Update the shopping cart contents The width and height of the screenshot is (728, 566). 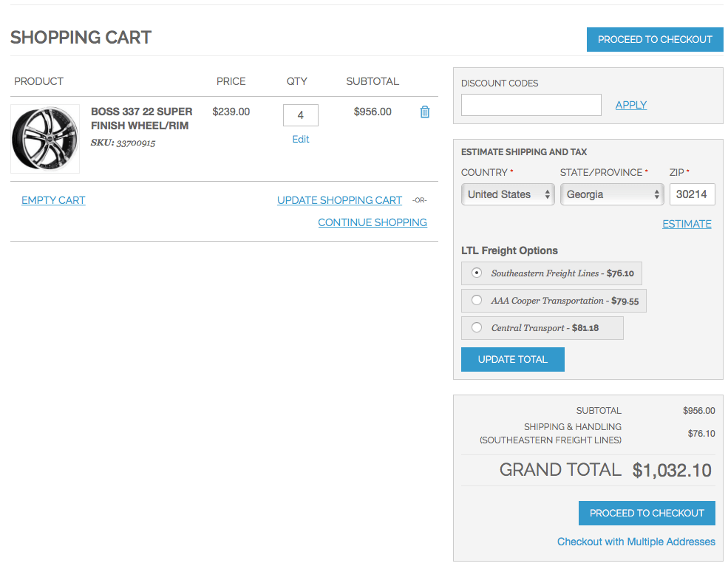tap(339, 200)
